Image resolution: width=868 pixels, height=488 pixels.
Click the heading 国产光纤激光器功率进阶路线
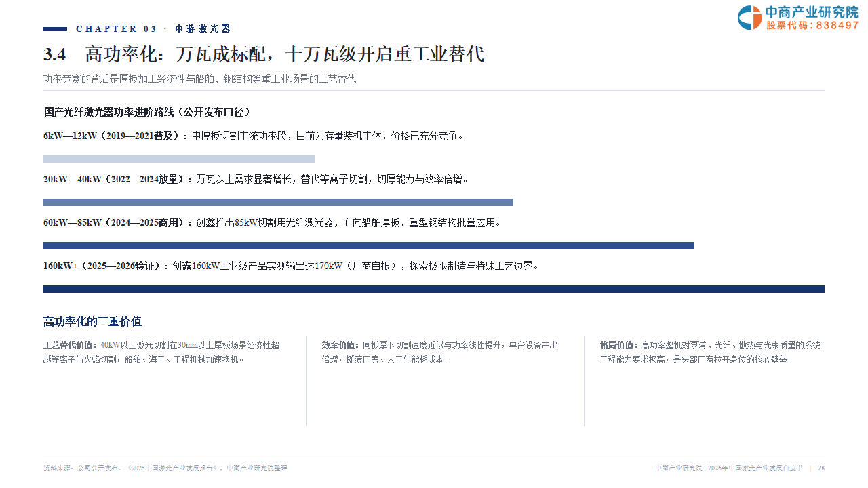pos(147,112)
